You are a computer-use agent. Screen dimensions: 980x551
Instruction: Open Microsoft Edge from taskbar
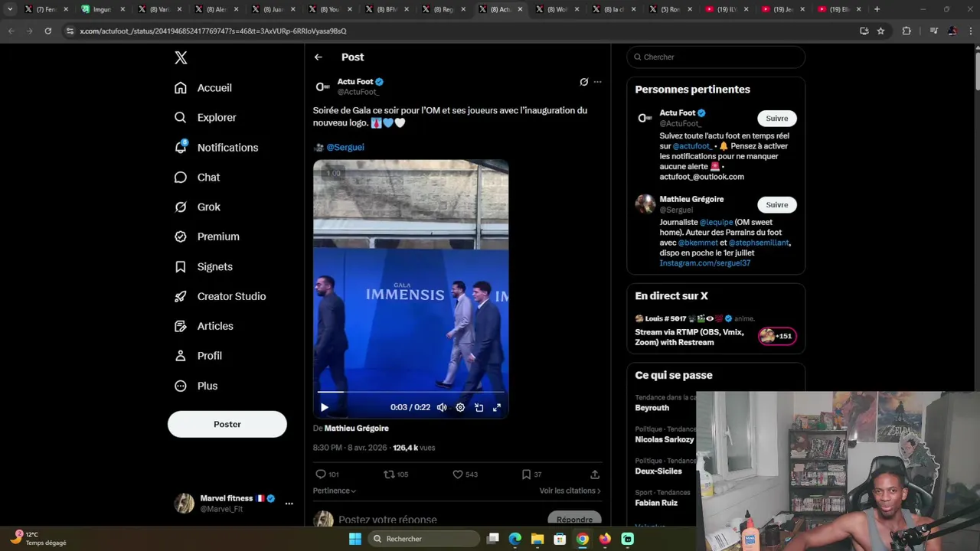(515, 539)
